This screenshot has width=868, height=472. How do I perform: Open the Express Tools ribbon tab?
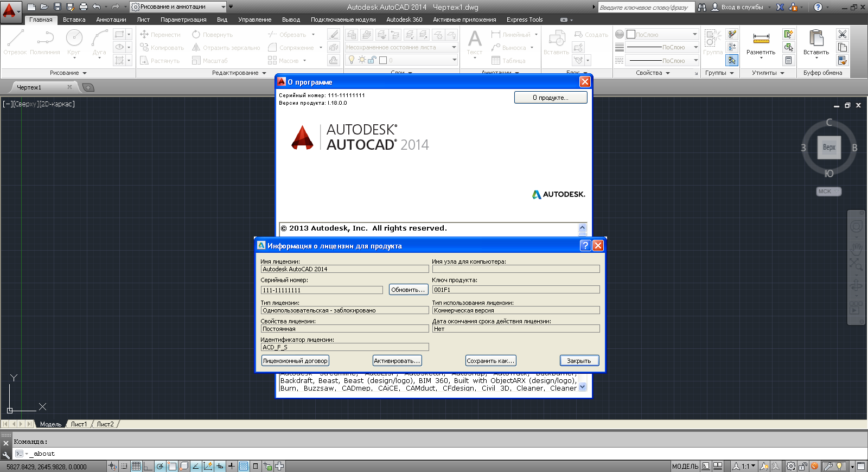[x=525, y=20]
